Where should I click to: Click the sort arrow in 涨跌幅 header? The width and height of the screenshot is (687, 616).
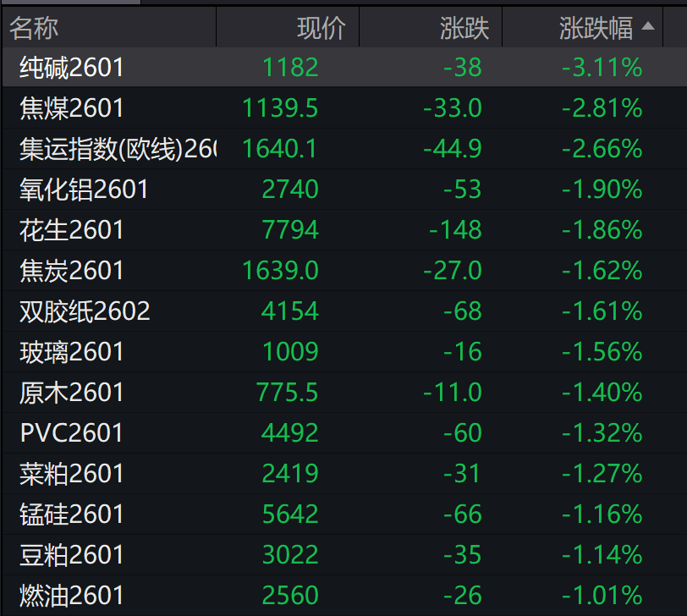pyautogui.click(x=648, y=27)
